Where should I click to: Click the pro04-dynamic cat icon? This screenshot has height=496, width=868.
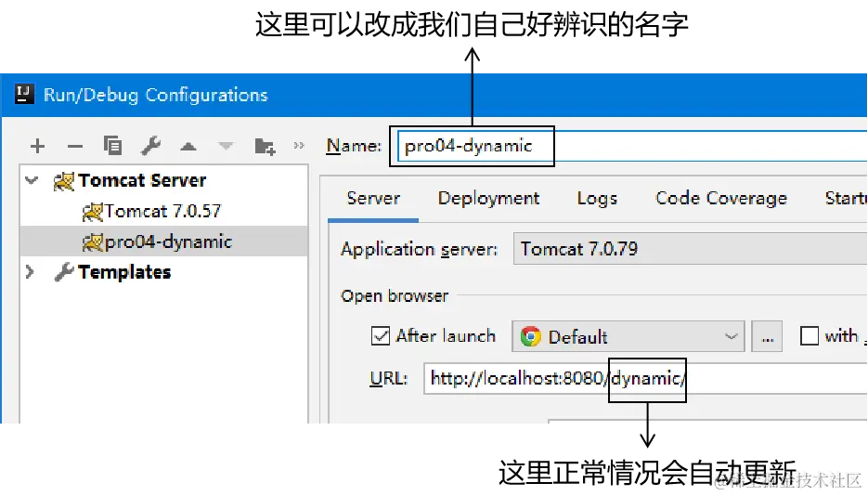click(93, 241)
